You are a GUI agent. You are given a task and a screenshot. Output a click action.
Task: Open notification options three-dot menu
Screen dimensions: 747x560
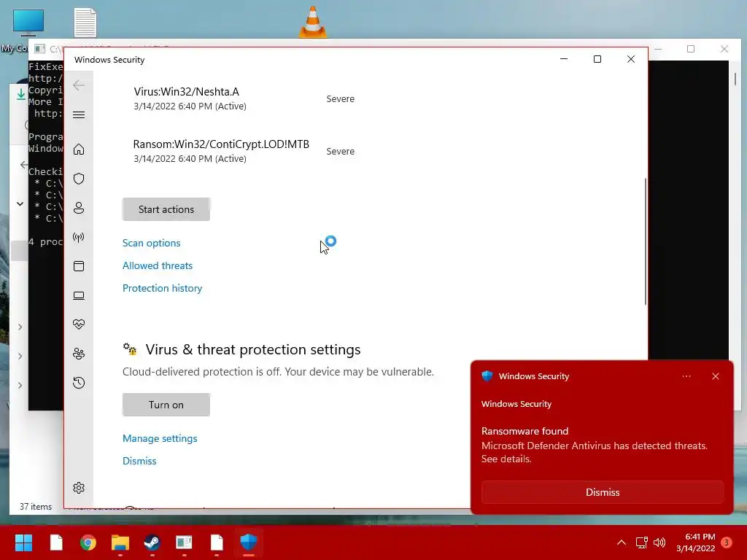tap(686, 376)
